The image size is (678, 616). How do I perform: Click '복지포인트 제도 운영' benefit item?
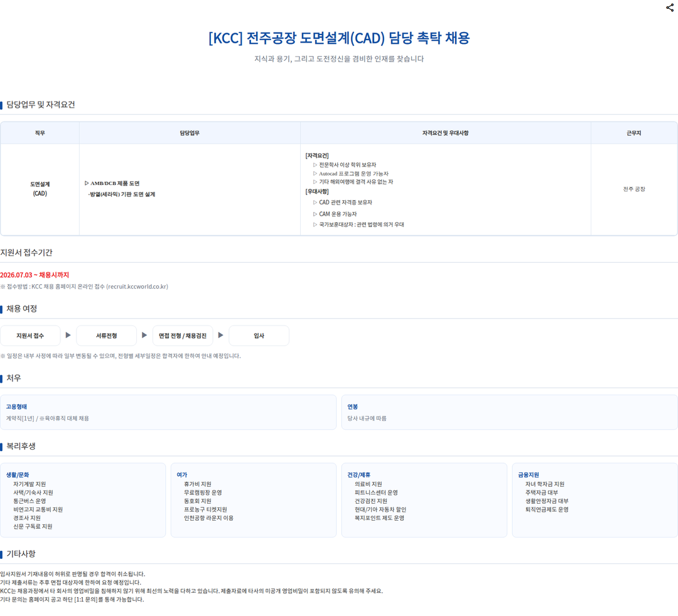(380, 518)
